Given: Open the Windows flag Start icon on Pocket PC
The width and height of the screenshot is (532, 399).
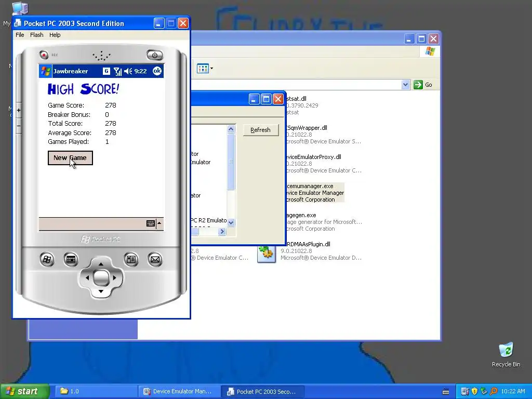Looking at the screenshot, I should point(46,71).
